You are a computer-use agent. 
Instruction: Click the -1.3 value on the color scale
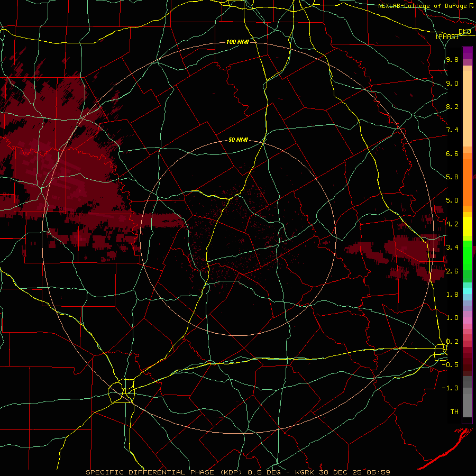[450, 388]
